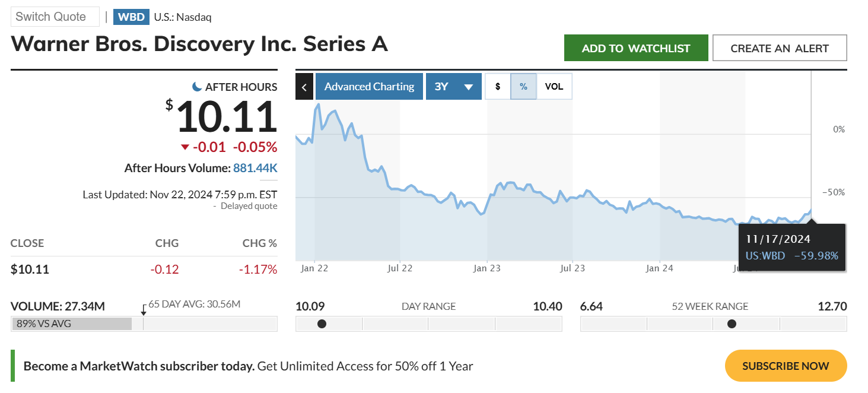The width and height of the screenshot is (868, 393).
Task: Click Add to Watchlist button
Action: (x=636, y=48)
